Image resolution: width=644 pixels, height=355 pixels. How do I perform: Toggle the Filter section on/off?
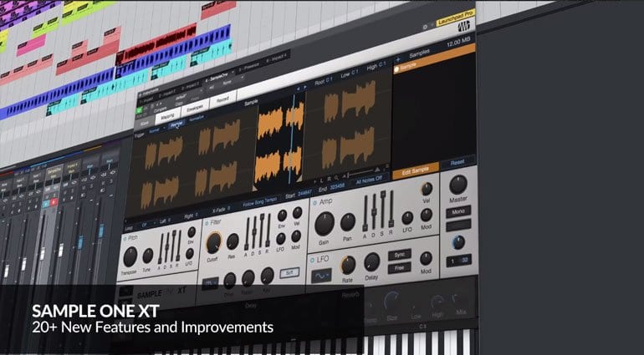coord(207,223)
